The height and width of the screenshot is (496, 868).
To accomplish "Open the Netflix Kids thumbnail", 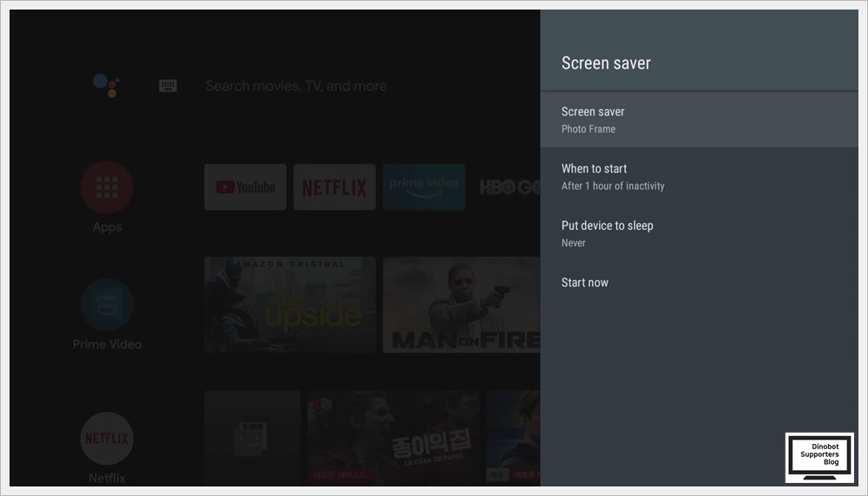I will coord(253,438).
